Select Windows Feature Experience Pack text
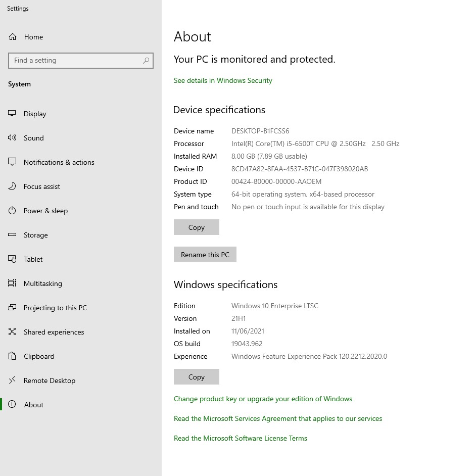 tap(309, 356)
